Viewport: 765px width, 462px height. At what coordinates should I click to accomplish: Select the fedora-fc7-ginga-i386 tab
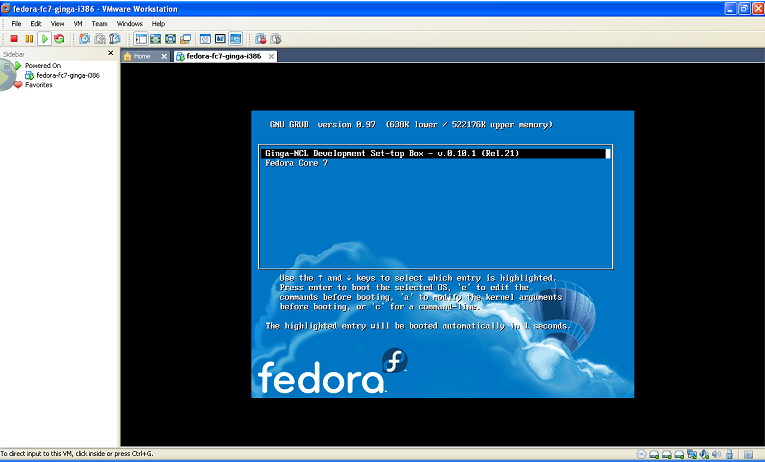tap(223, 56)
